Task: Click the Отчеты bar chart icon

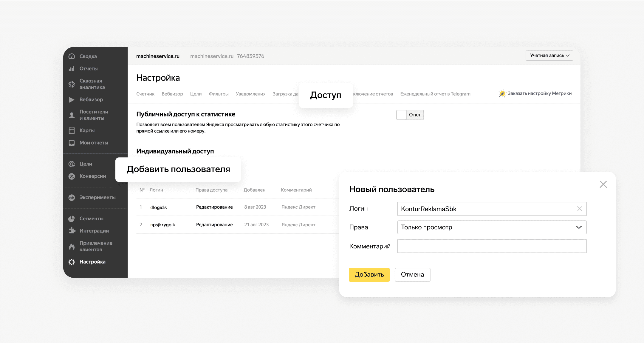Action: [72, 69]
